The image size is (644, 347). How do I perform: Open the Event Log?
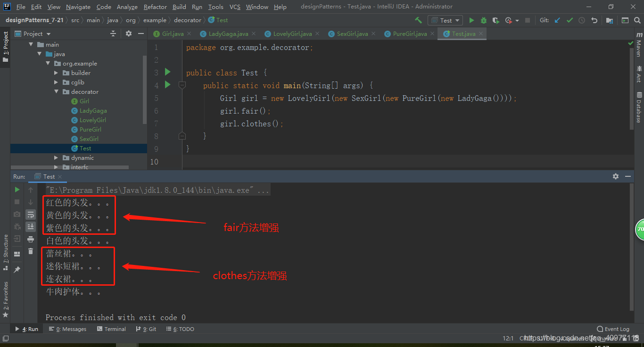click(x=613, y=329)
